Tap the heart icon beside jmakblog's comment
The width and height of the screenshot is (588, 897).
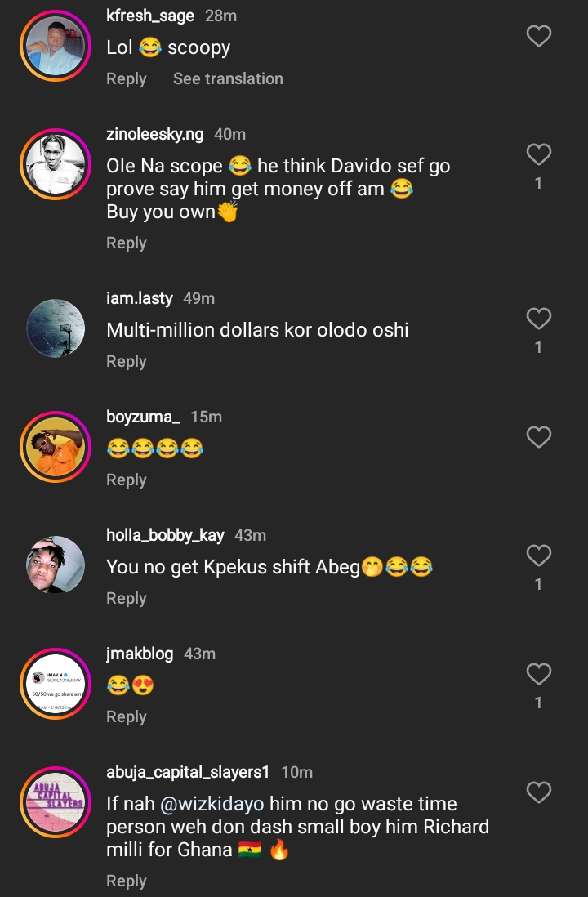538,674
